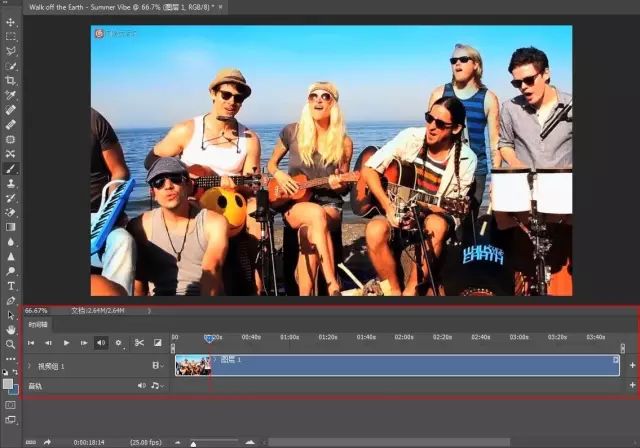640x448 pixels.
Task: Open music note menu on audio track
Action: pyautogui.click(x=157, y=385)
